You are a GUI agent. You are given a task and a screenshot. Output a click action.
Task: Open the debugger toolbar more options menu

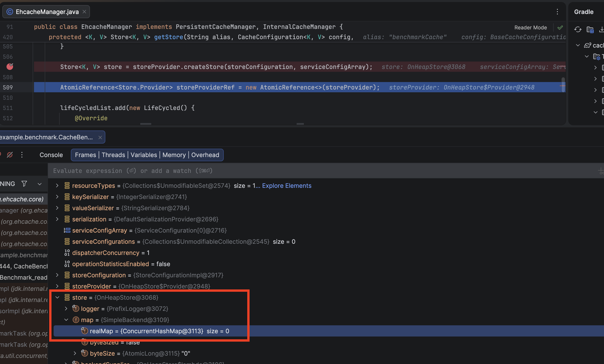[22, 155]
